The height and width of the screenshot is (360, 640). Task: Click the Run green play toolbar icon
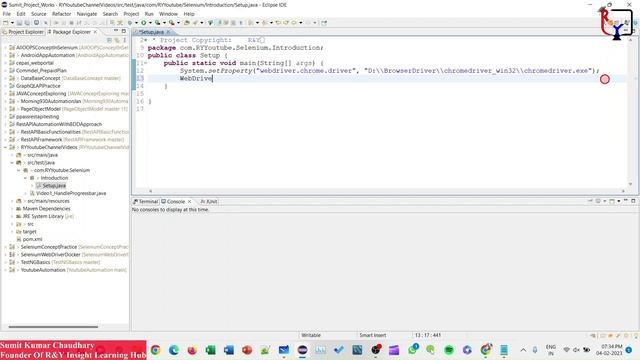tap(144, 23)
